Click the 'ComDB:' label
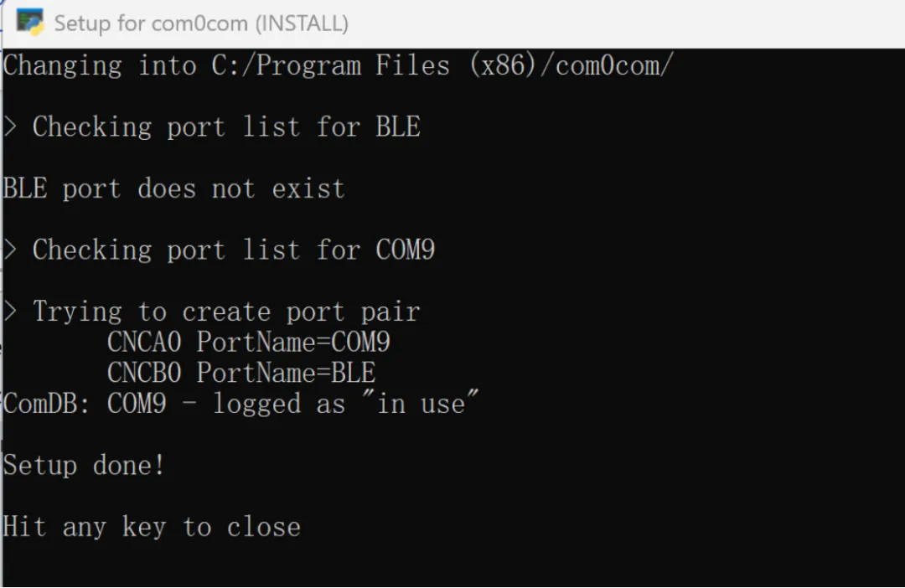 [47, 404]
